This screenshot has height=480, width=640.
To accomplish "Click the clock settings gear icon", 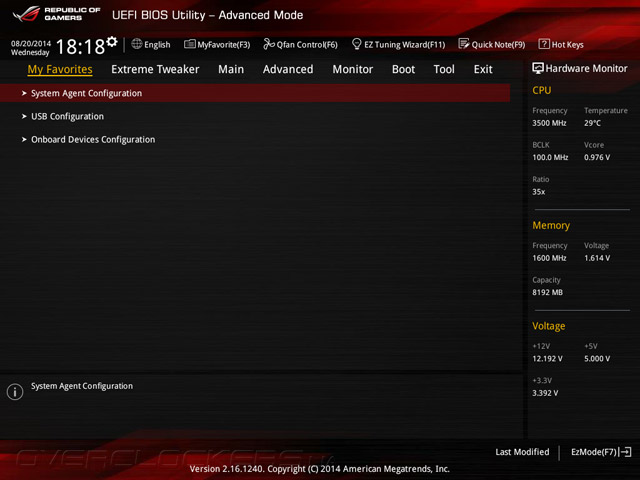I will coord(112,41).
